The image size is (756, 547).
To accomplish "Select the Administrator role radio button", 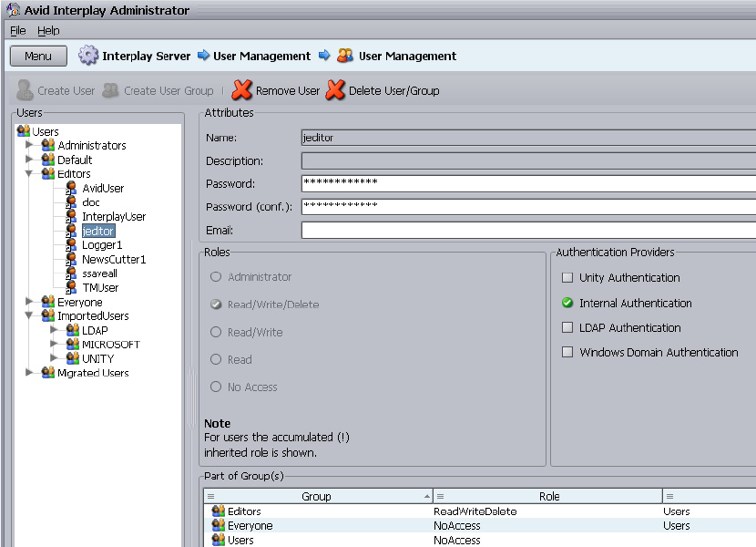I will (216, 276).
